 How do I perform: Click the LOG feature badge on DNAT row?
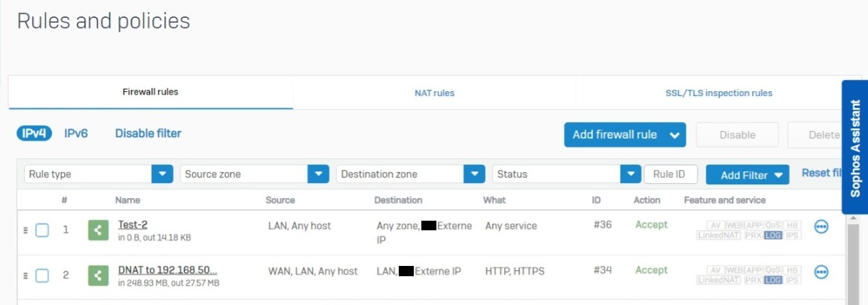coord(773,280)
